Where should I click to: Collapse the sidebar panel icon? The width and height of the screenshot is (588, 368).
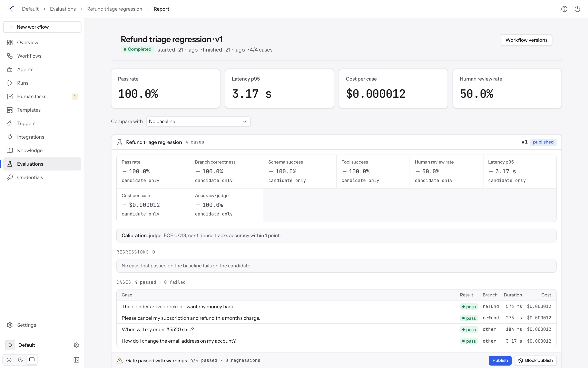click(x=76, y=360)
